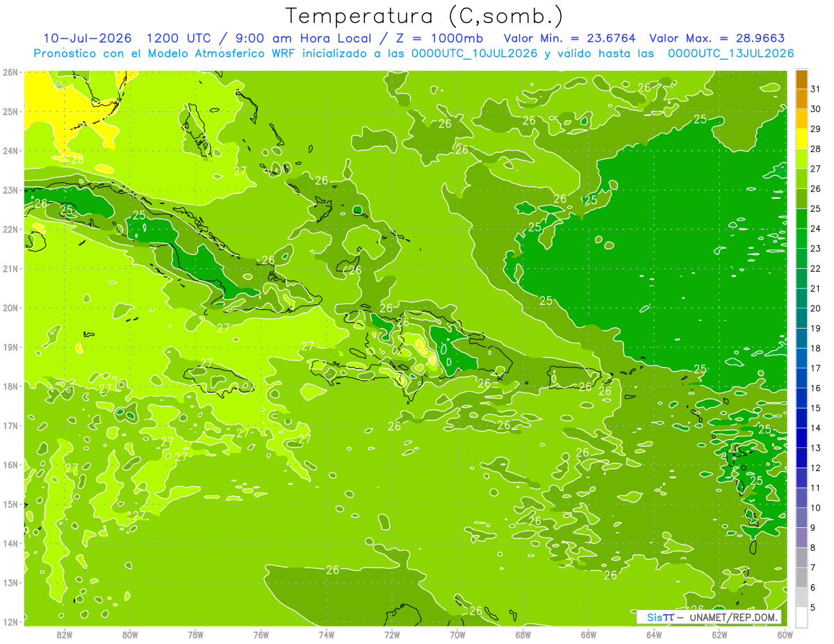
Task: Click the "10" color scale label
Action: pyautogui.click(x=816, y=507)
